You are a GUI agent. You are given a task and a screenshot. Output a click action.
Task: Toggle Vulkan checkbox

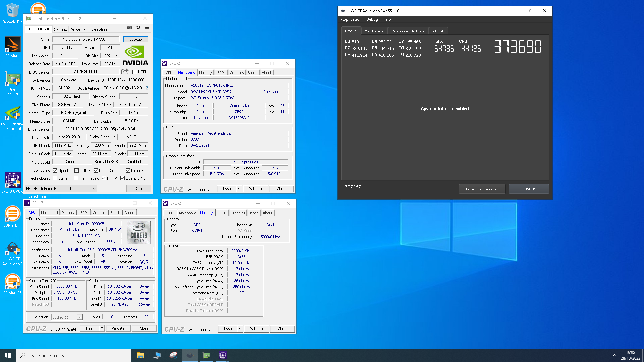pos(55,178)
